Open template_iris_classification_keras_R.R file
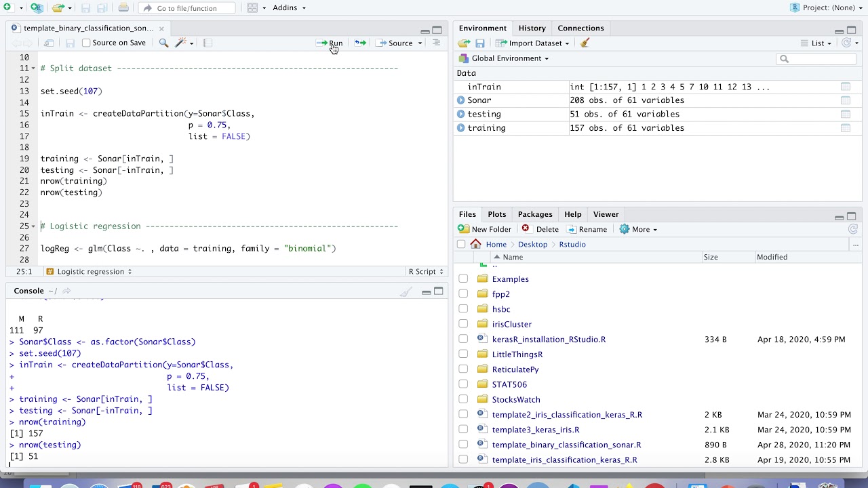This screenshot has height=488, width=868. tap(564, 460)
